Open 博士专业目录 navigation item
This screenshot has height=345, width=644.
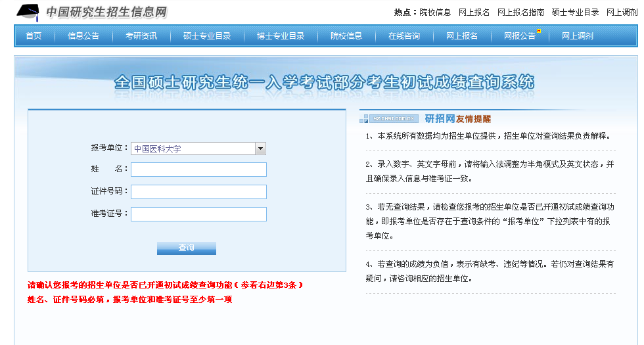pos(281,36)
